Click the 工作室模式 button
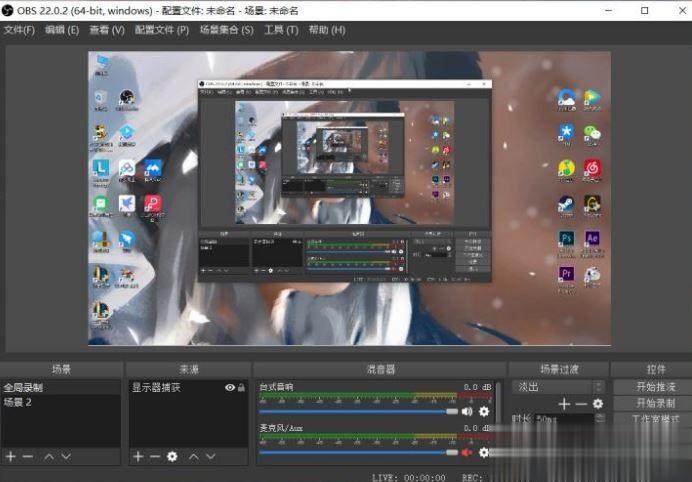 (655, 418)
